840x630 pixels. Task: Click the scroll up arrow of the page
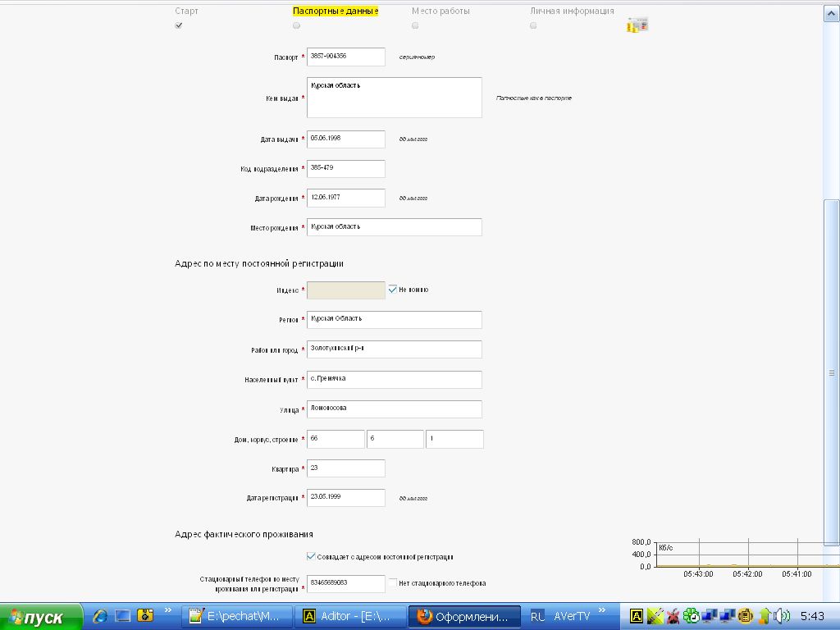(x=832, y=13)
